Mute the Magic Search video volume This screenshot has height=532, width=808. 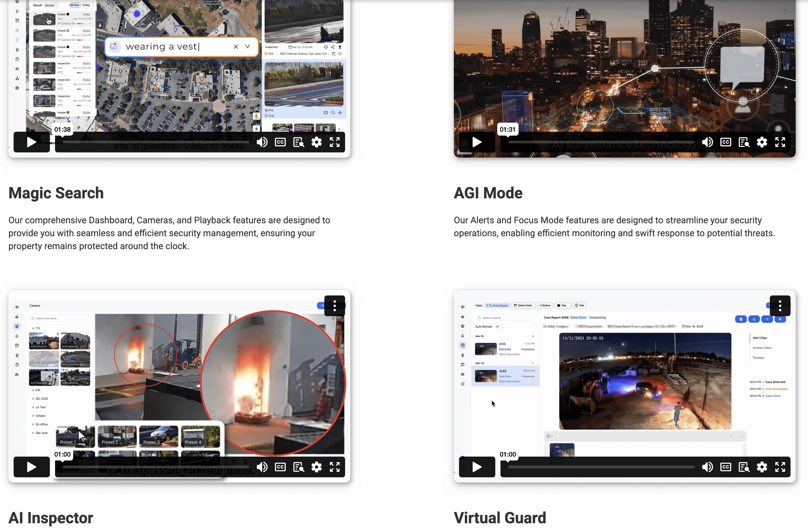[262, 142]
